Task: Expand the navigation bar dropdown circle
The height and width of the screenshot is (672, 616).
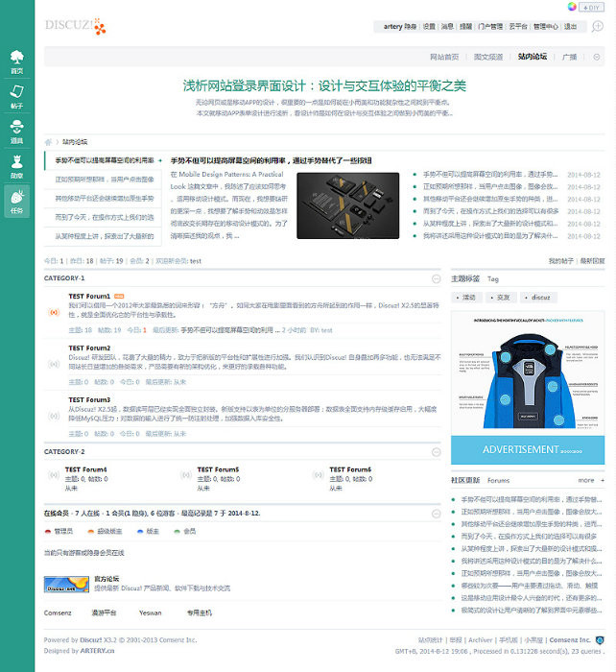Action: pos(596,57)
